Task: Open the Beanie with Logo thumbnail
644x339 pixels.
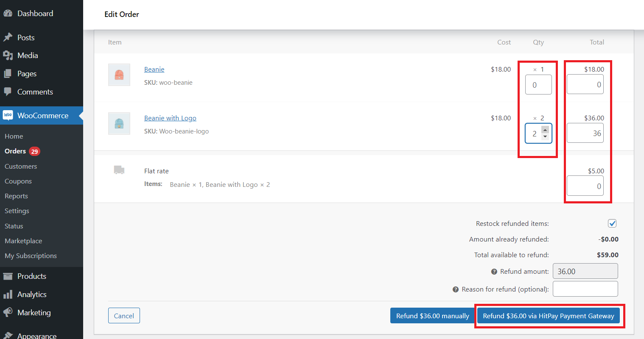Action: pos(119,124)
